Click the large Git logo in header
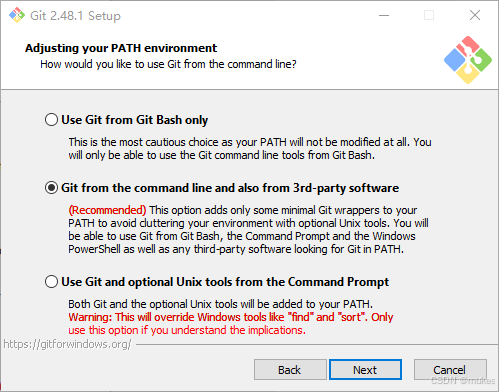 (468, 60)
